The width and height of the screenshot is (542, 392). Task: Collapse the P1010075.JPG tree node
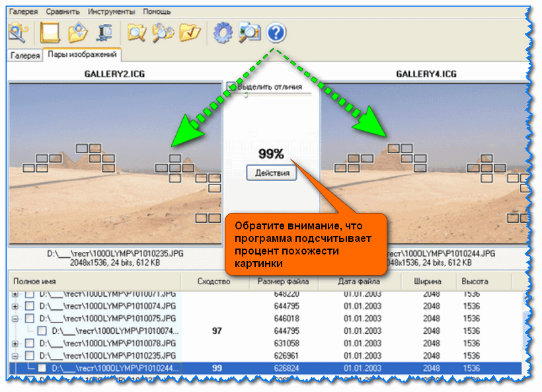click(15, 319)
